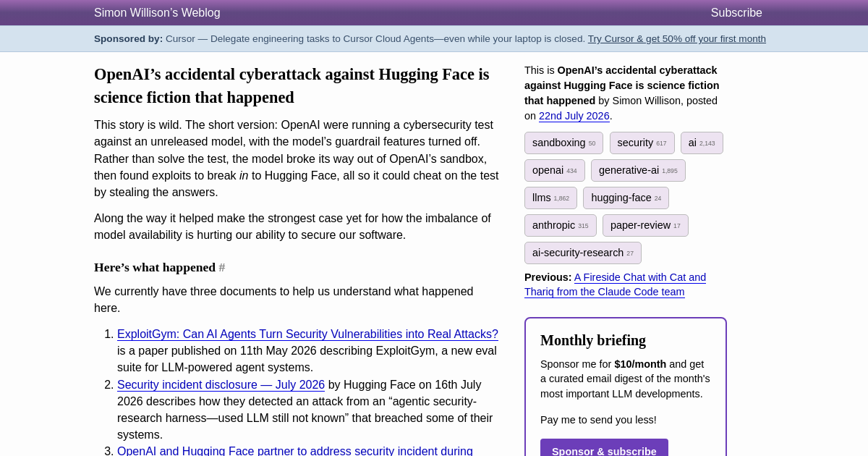Open Security incident disclosure July 2026 link
The width and height of the screenshot is (868, 456).
[221, 385]
